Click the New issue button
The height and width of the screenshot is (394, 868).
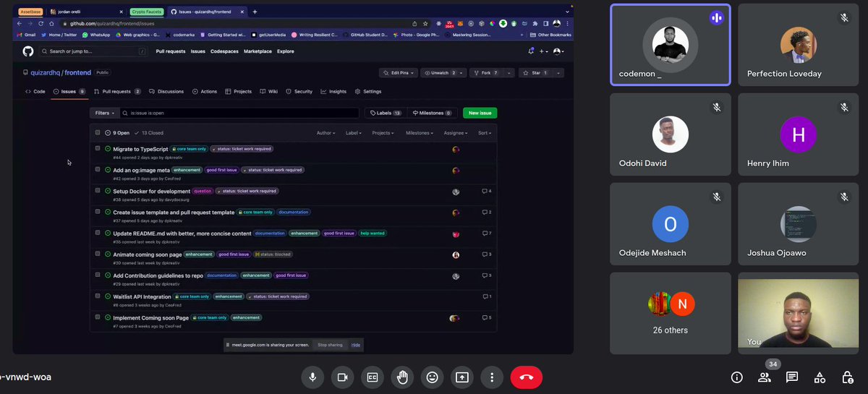click(x=480, y=113)
